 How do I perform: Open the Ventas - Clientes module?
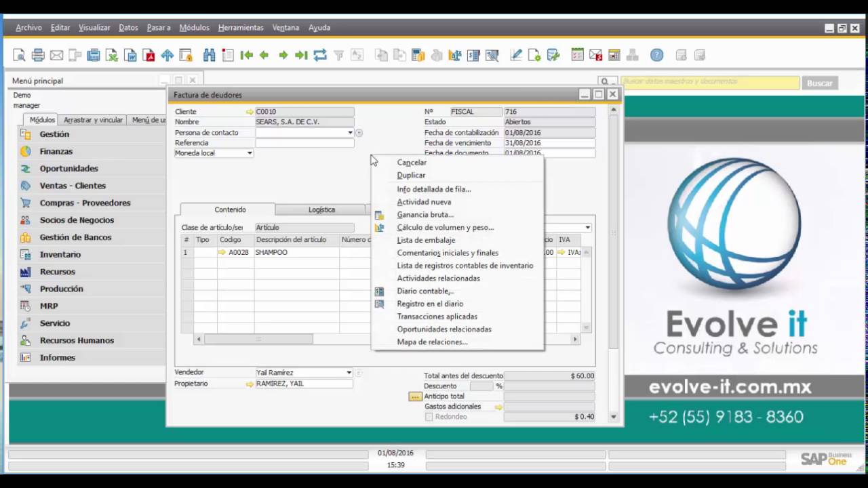(x=73, y=186)
